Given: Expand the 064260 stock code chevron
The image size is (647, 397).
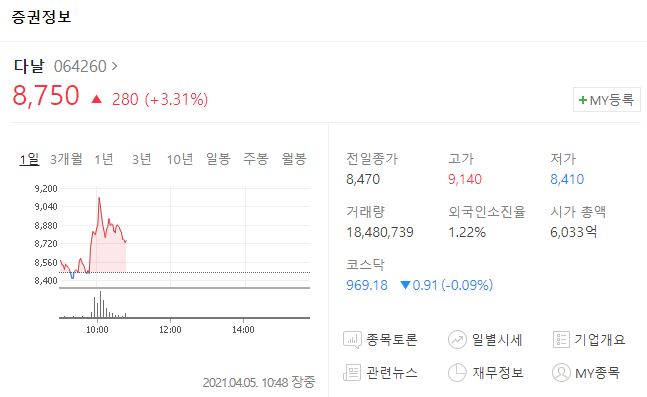Looking at the screenshot, I should click(x=115, y=66).
